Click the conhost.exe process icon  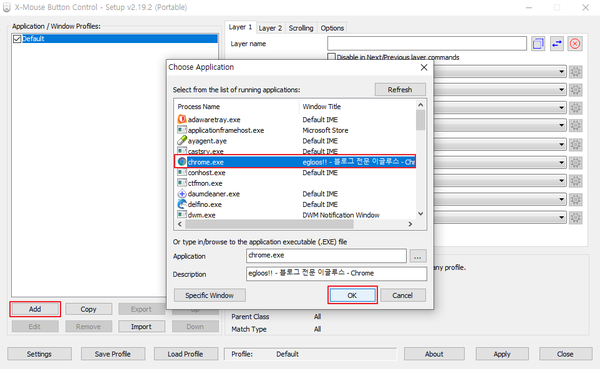pyautogui.click(x=182, y=173)
